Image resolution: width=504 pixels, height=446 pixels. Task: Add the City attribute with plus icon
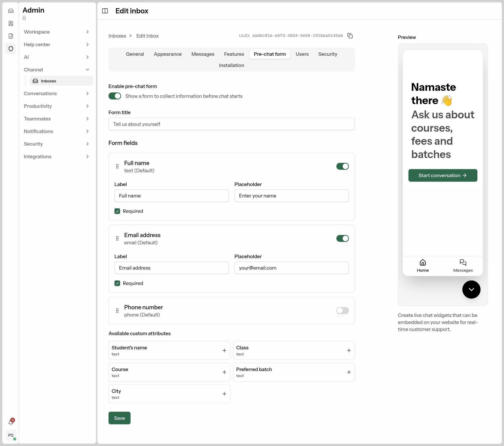224,394
